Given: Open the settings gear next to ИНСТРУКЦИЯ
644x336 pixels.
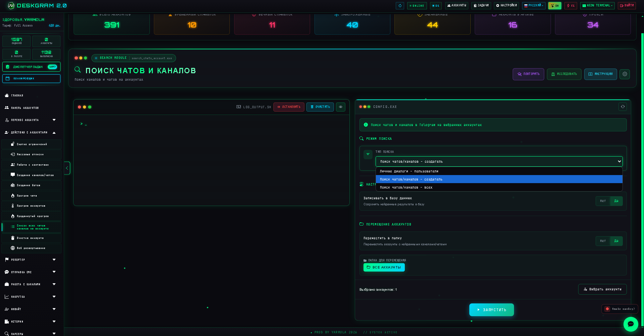Looking at the screenshot, I should 625,74.
